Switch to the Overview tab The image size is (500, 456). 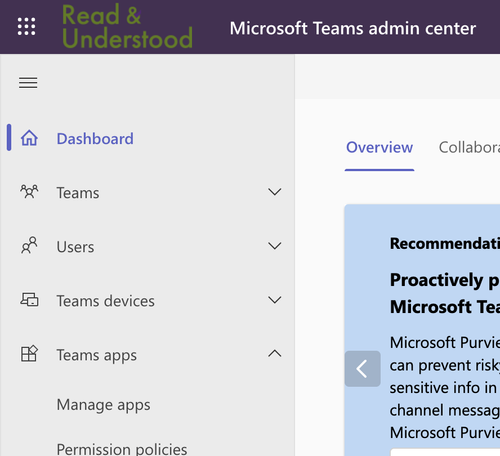(379, 147)
